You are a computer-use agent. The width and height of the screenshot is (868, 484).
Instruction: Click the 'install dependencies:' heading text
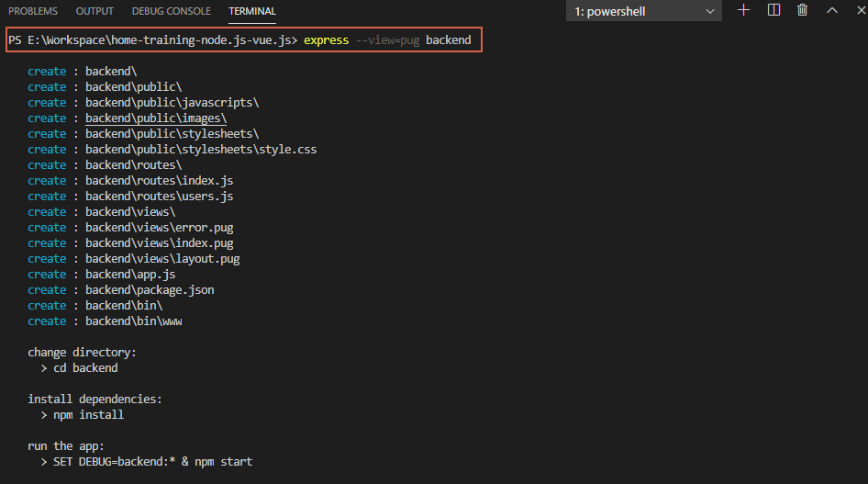(95, 399)
